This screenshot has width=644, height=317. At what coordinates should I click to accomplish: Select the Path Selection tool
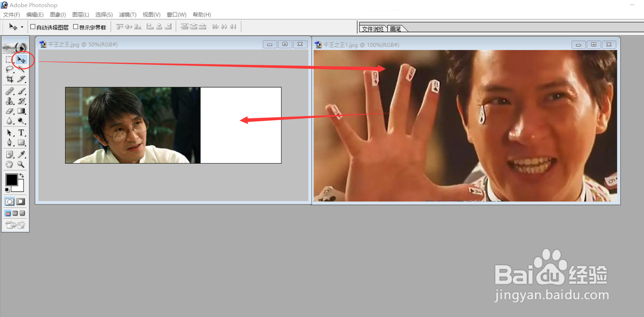[x=9, y=133]
